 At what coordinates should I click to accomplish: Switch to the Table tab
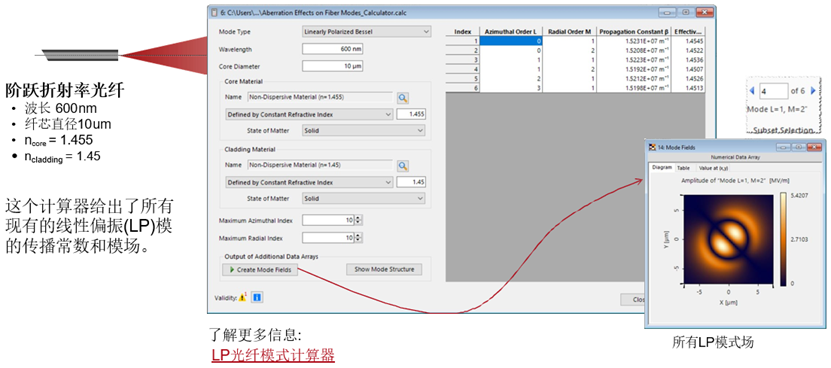(684, 168)
